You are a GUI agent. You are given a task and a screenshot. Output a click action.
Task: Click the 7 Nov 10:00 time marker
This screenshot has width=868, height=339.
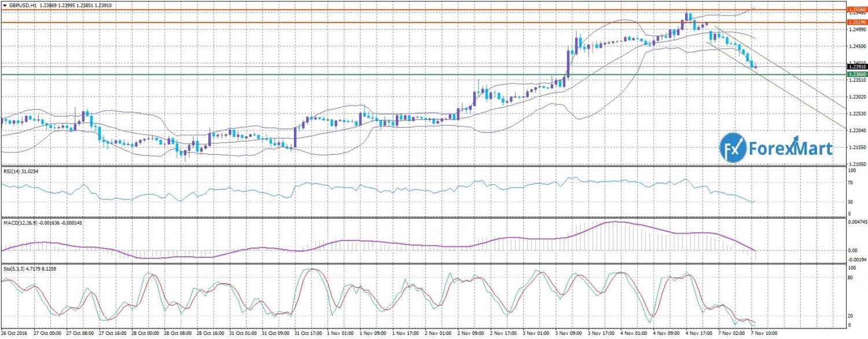coord(764,334)
